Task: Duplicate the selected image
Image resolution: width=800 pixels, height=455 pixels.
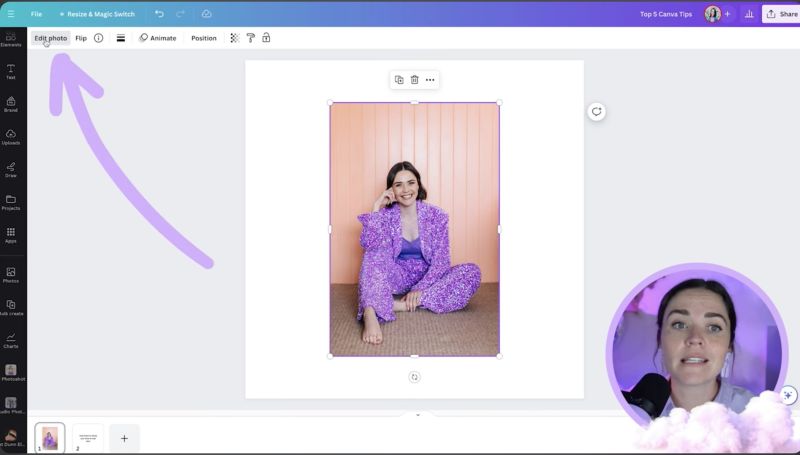Action: [399, 80]
